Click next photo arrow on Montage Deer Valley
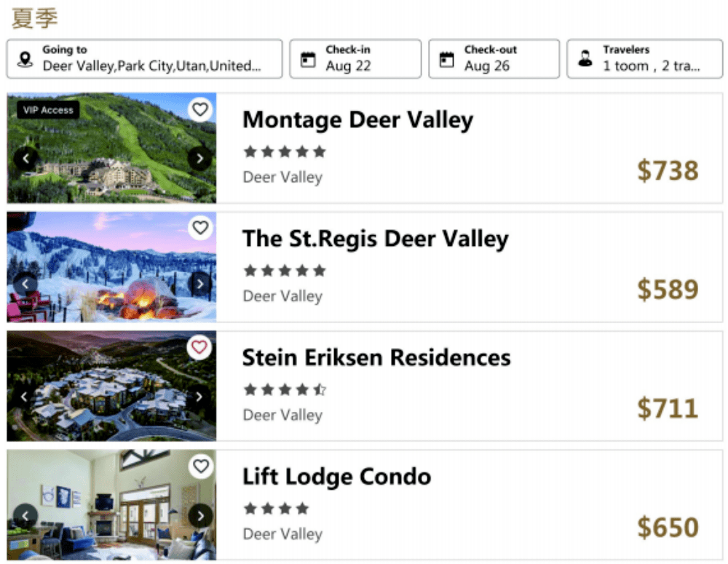Screen dimensions: 728x564 (199, 158)
